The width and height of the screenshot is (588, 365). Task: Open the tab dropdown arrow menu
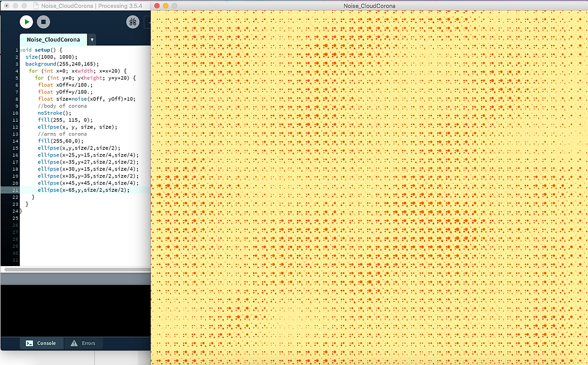92,40
